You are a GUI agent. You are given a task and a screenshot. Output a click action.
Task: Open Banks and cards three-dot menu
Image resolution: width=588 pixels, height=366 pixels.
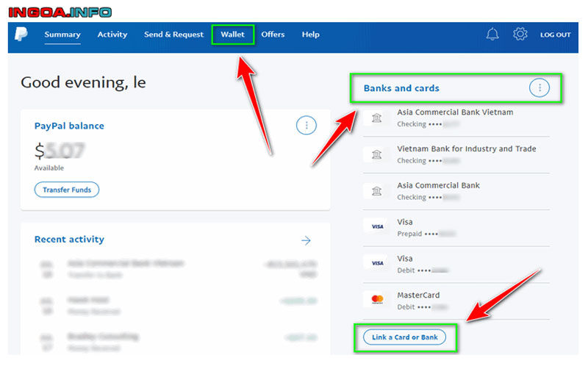click(x=539, y=88)
